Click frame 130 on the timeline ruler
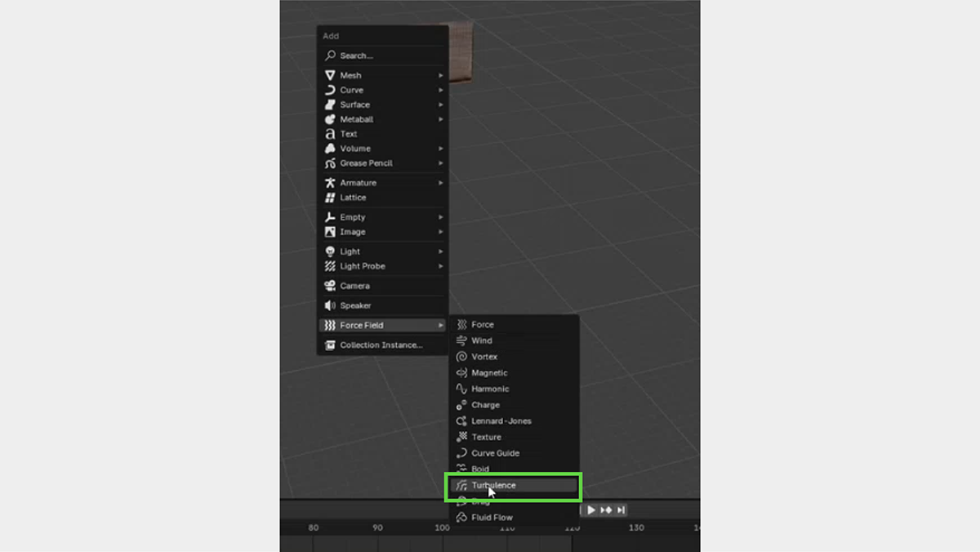The height and width of the screenshot is (552, 980). 636,528
